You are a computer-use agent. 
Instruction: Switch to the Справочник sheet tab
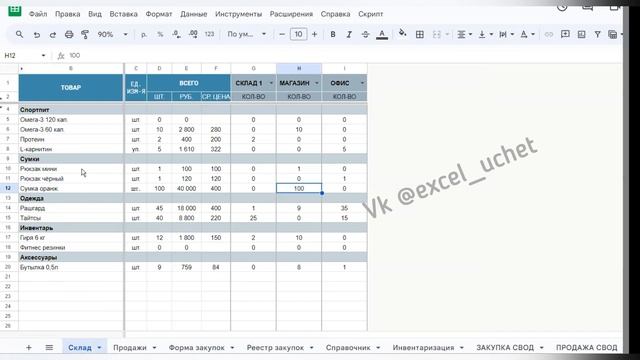tap(348, 348)
